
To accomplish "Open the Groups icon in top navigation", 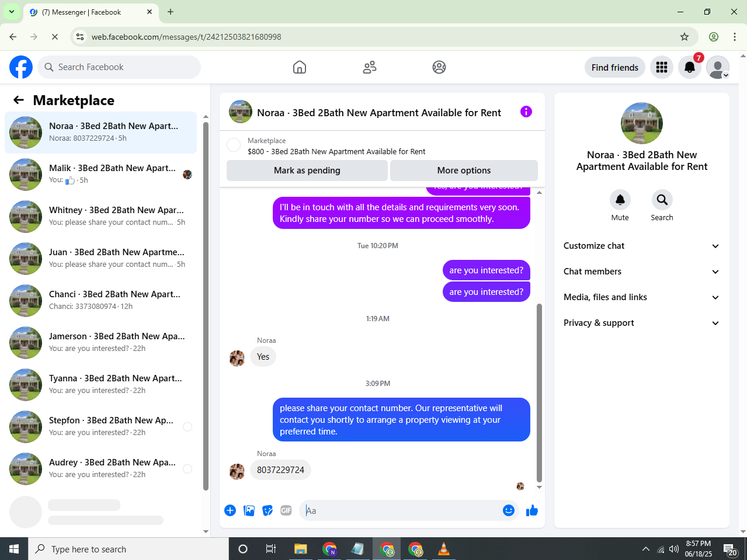I will pyautogui.click(x=439, y=67).
